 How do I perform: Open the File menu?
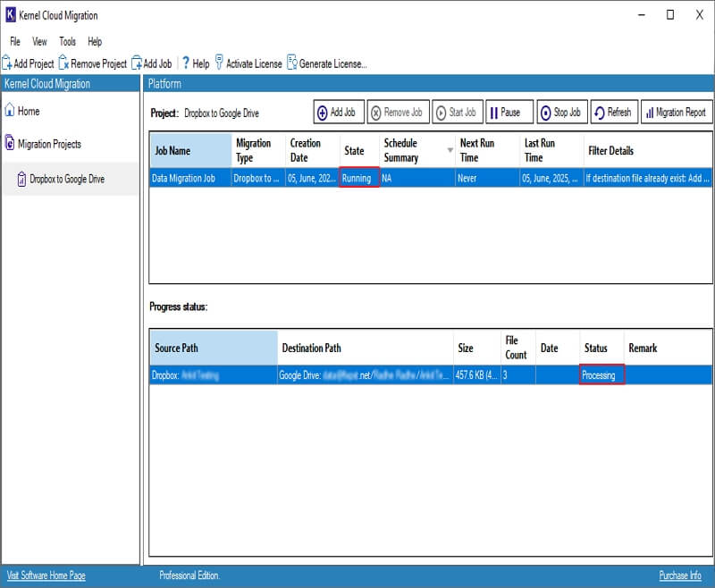[15, 41]
